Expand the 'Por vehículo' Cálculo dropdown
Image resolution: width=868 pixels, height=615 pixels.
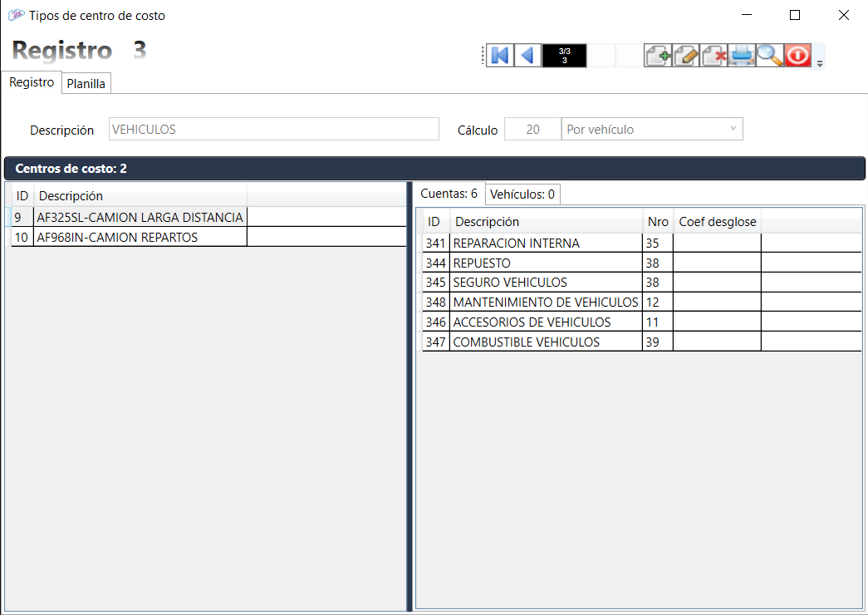click(733, 129)
